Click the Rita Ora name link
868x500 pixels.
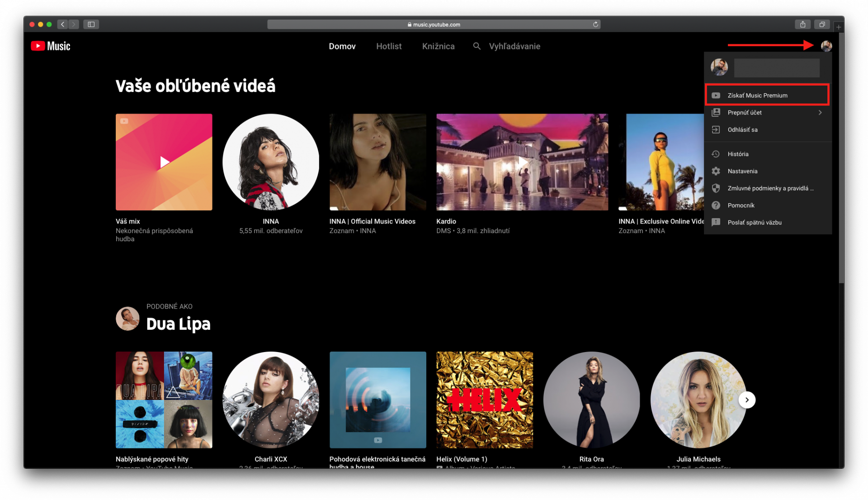click(591, 459)
